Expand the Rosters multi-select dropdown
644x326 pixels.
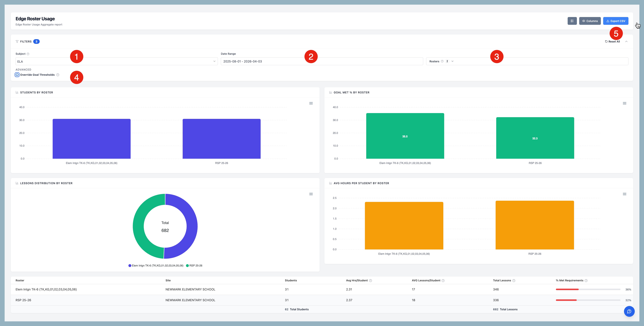click(x=452, y=61)
